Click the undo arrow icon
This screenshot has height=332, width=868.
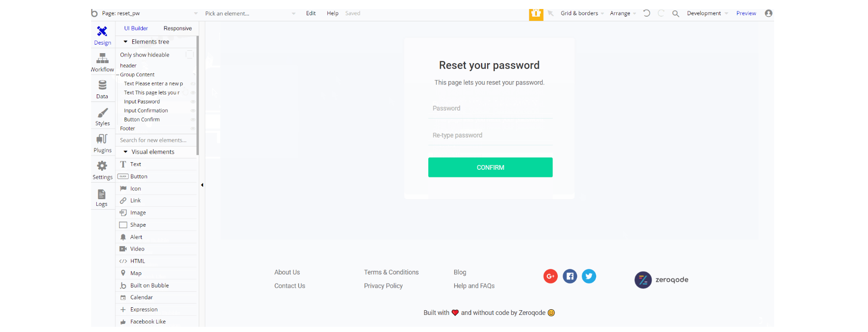coord(646,13)
